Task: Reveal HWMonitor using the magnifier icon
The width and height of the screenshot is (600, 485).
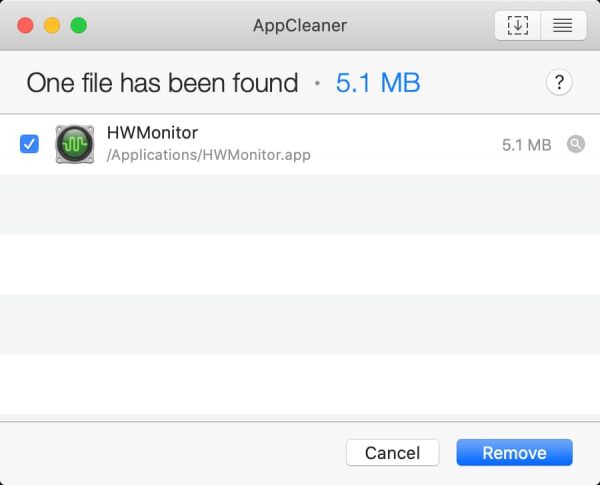Action: tap(575, 145)
